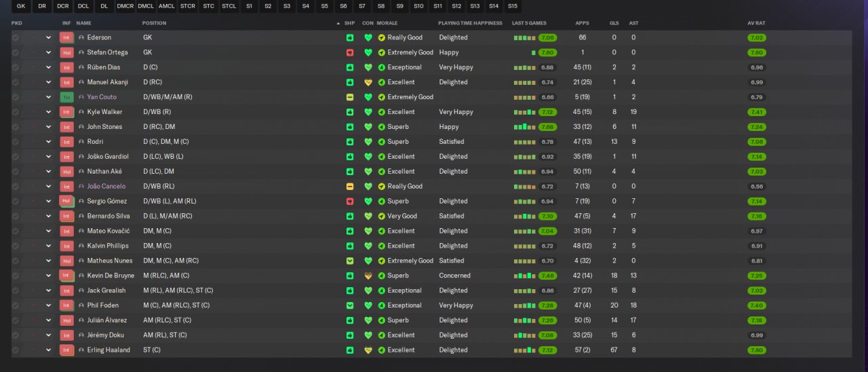Click the 'Hol' badge for Julián Álvarez
This screenshot has height=372, width=868.
[66, 320]
